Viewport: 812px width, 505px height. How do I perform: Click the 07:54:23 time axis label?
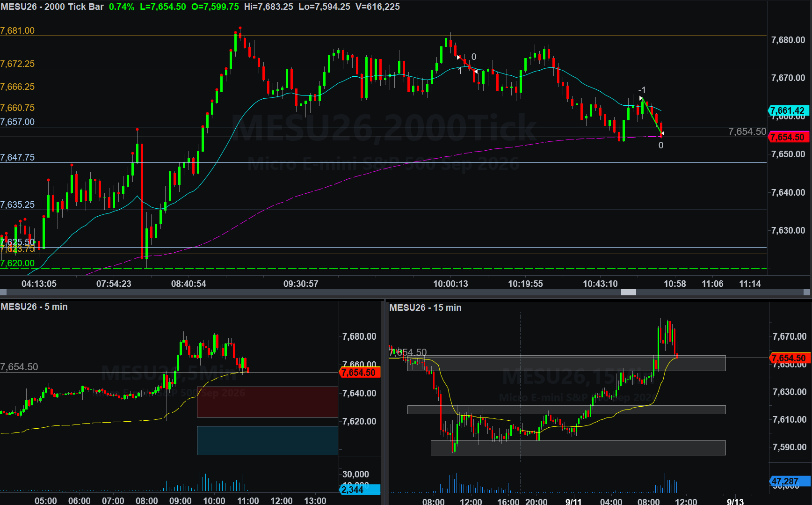[x=114, y=284]
